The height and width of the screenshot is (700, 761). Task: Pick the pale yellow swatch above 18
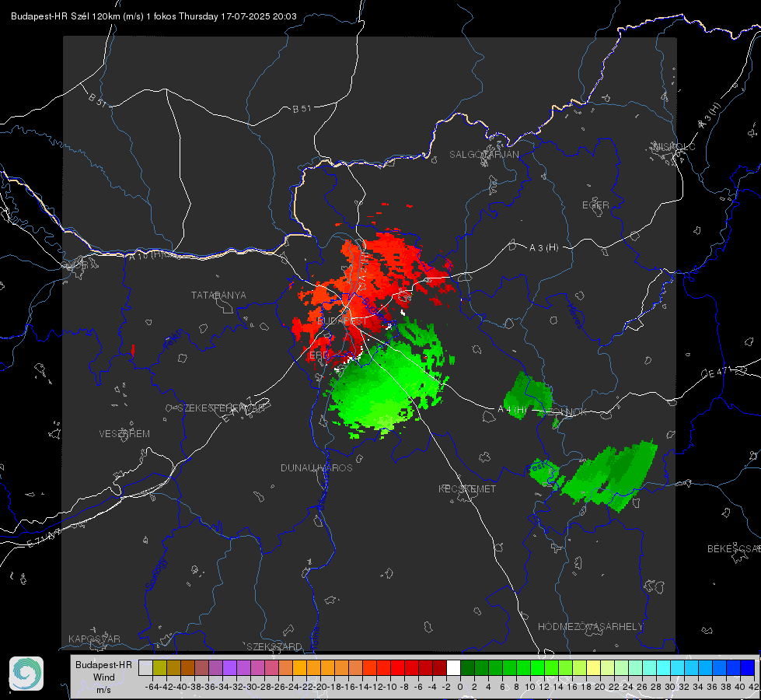click(593, 667)
